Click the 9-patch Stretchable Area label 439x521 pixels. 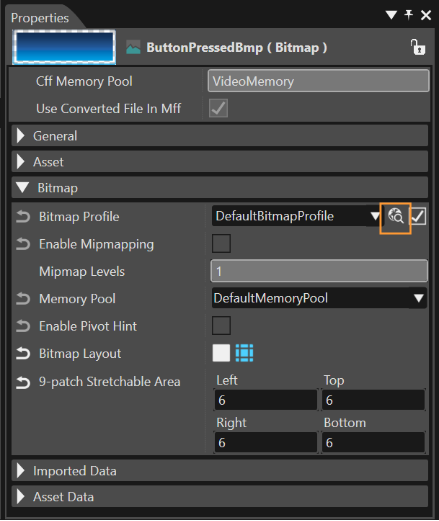coord(110,382)
